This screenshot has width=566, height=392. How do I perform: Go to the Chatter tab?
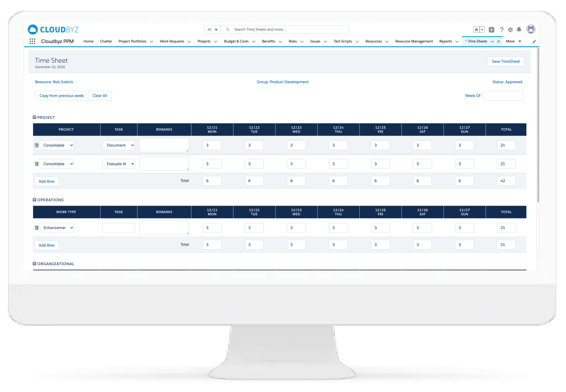tap(106, 41)
